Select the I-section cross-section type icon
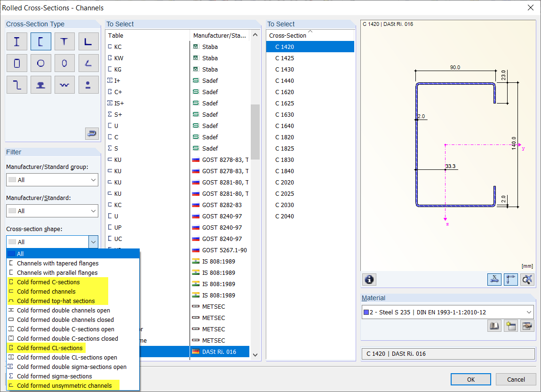 17,41
